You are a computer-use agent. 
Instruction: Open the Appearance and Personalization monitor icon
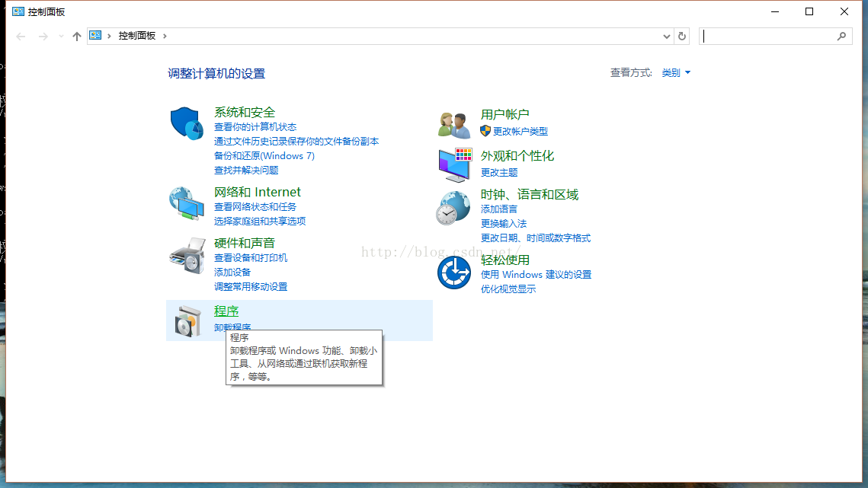pyautogui.click(x=455, y=165)
